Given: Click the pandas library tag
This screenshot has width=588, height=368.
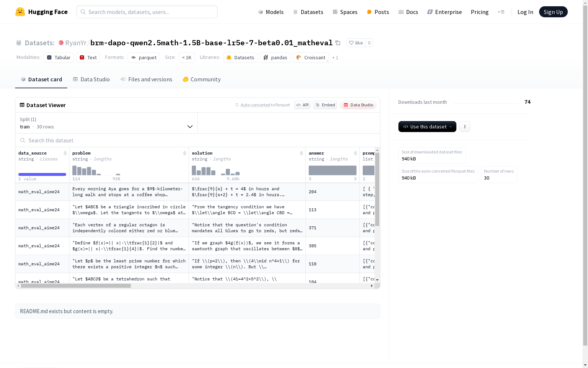Looking at the screenshot, I should pos(275,57).
